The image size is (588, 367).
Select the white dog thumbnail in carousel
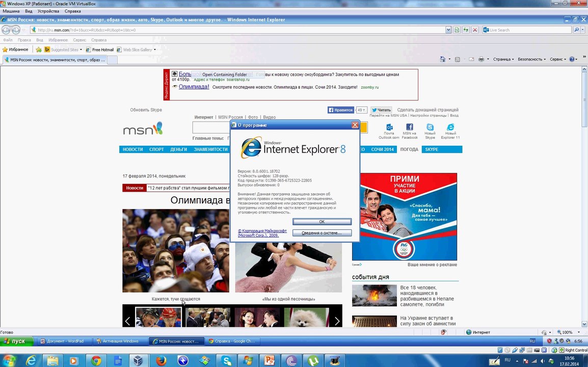pyautogui.click(x=307, y=318)
